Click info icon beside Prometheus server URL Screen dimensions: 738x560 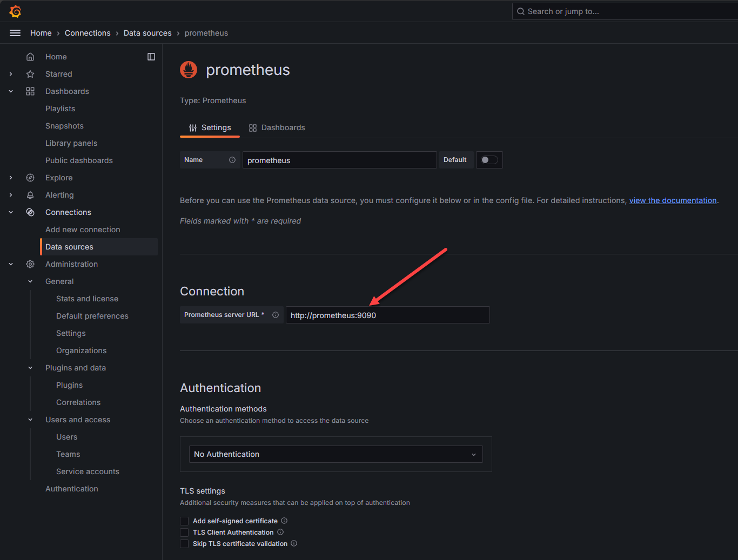point(276,315)
